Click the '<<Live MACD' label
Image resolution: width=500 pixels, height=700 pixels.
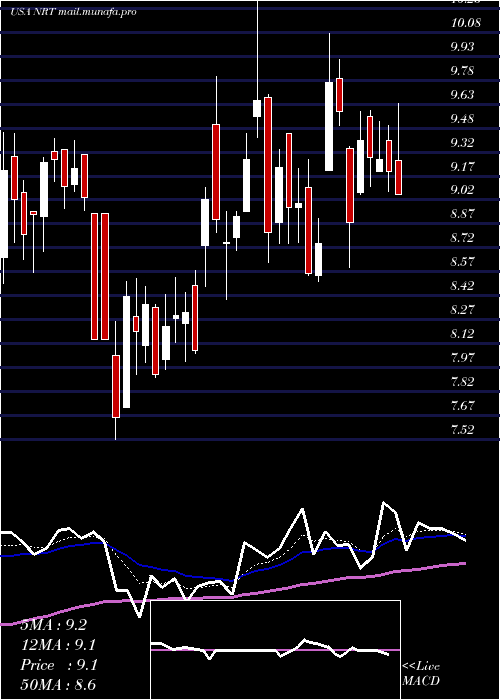tap(421, 673)
